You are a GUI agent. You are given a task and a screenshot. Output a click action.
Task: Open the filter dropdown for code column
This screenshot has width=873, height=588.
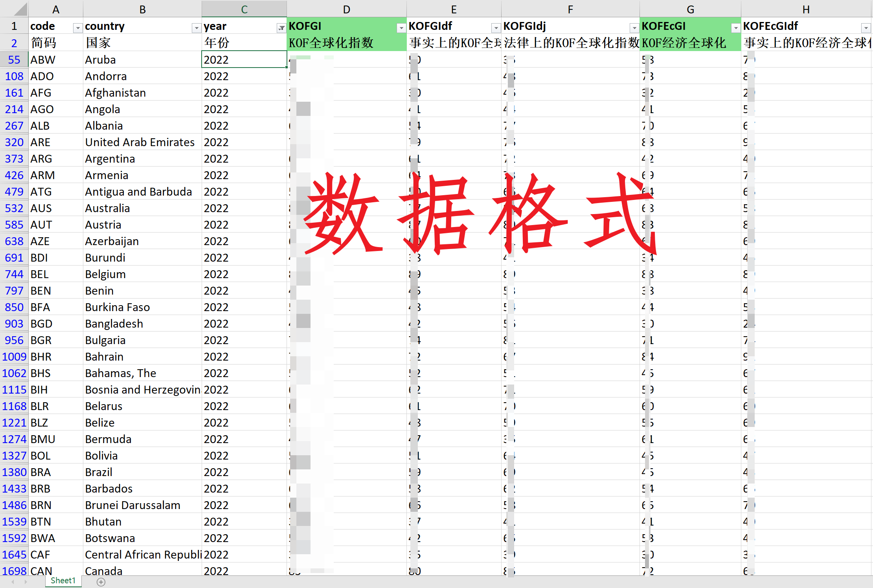pos(77,27)
